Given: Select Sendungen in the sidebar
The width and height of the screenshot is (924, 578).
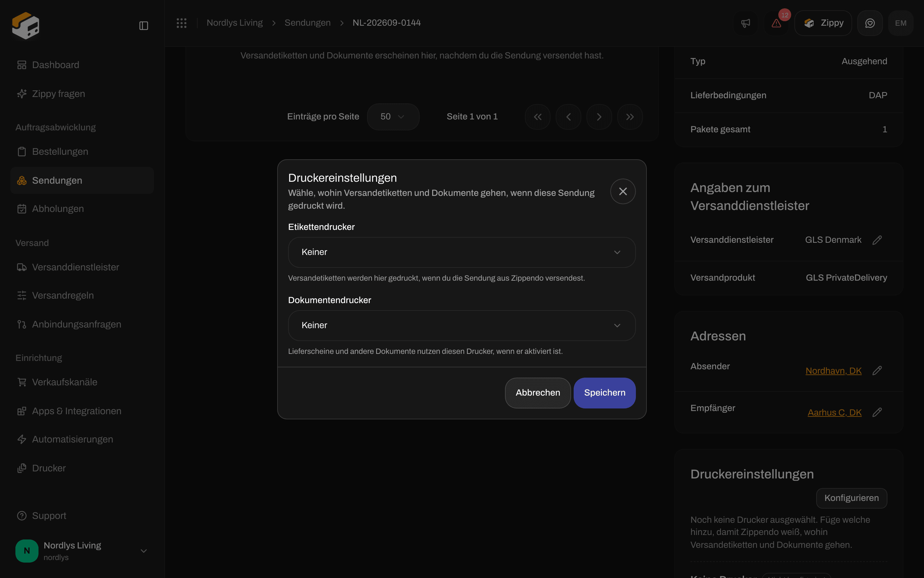Looking at the screenshot, I should [82, 180].
